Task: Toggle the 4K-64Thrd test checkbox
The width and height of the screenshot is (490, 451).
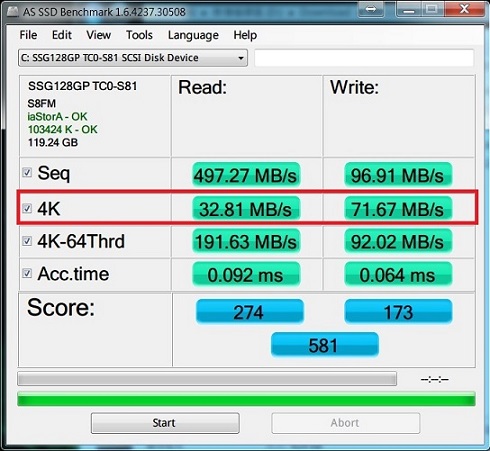Action: pyautogui.click(x=27, y=241)
